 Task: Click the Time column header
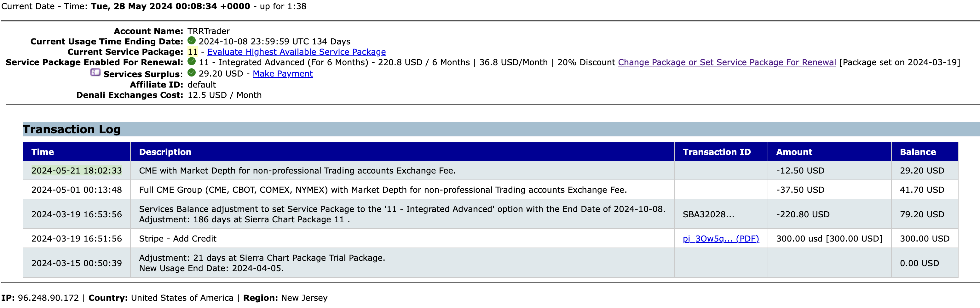43,152
